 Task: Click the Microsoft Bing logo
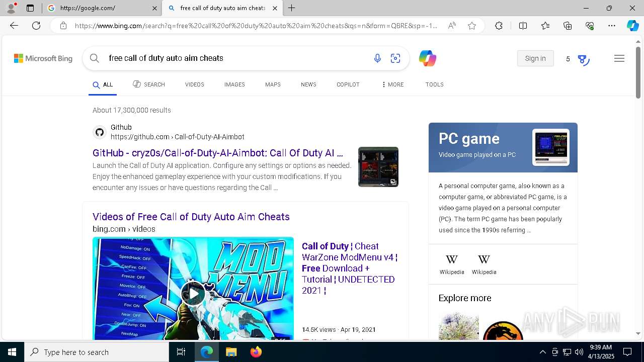[43, 58]
